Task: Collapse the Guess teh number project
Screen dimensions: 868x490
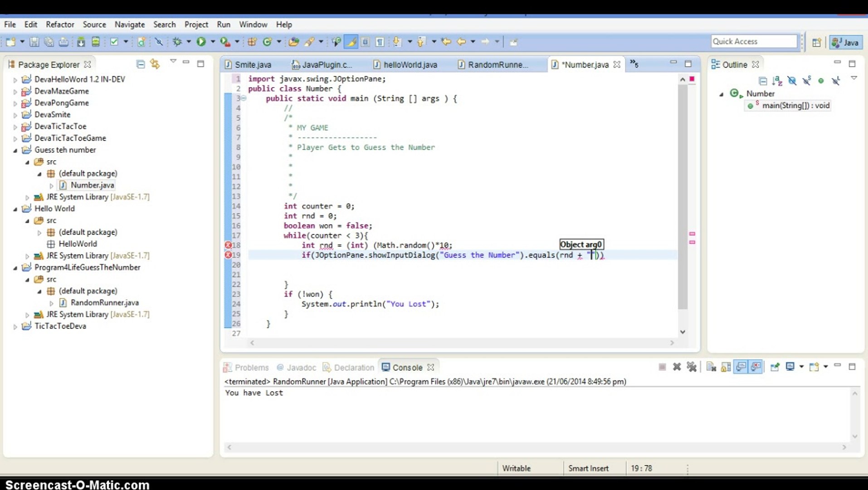Action: [15, 150]
